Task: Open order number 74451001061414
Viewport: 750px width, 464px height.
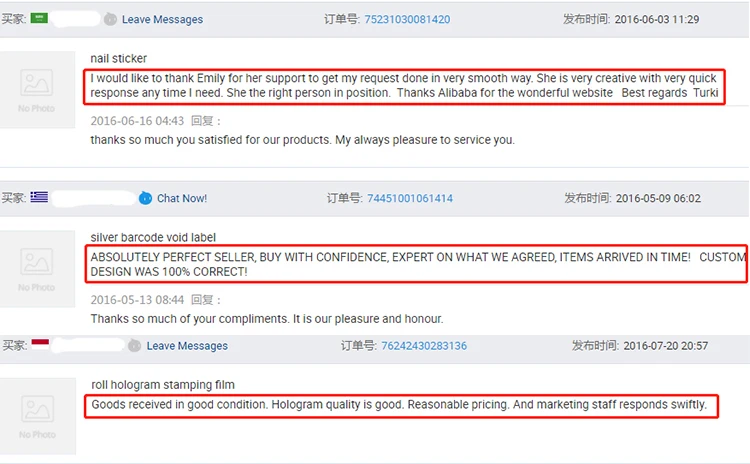Action: click(410, 198)
